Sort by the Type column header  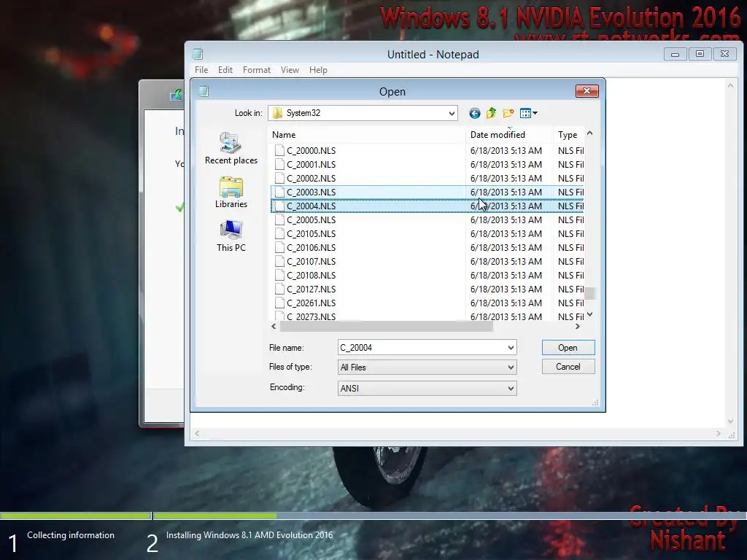click(569, 135)
